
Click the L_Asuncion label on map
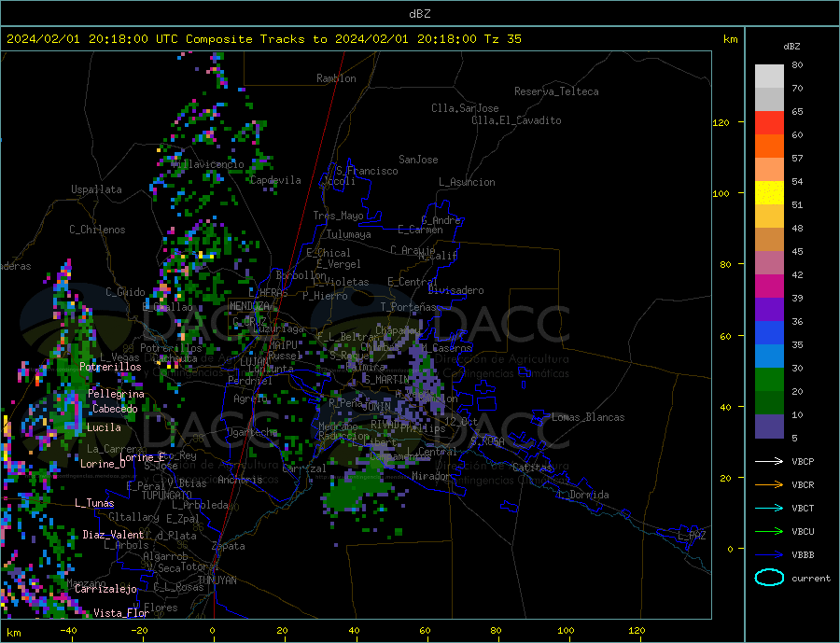468,182
